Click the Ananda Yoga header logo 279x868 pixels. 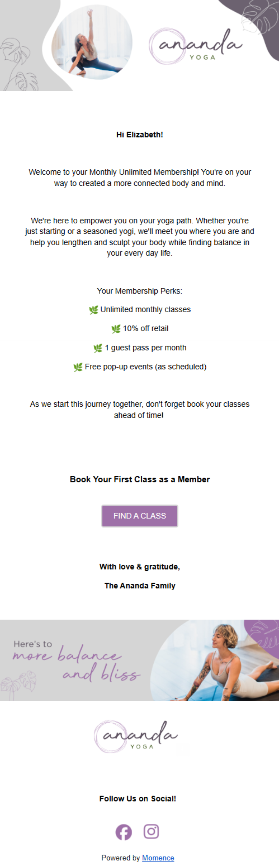coord(195,46)
